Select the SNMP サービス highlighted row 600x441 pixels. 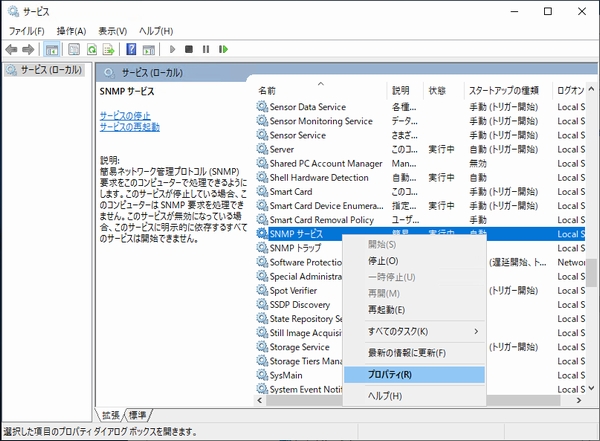tap(420, 234)
